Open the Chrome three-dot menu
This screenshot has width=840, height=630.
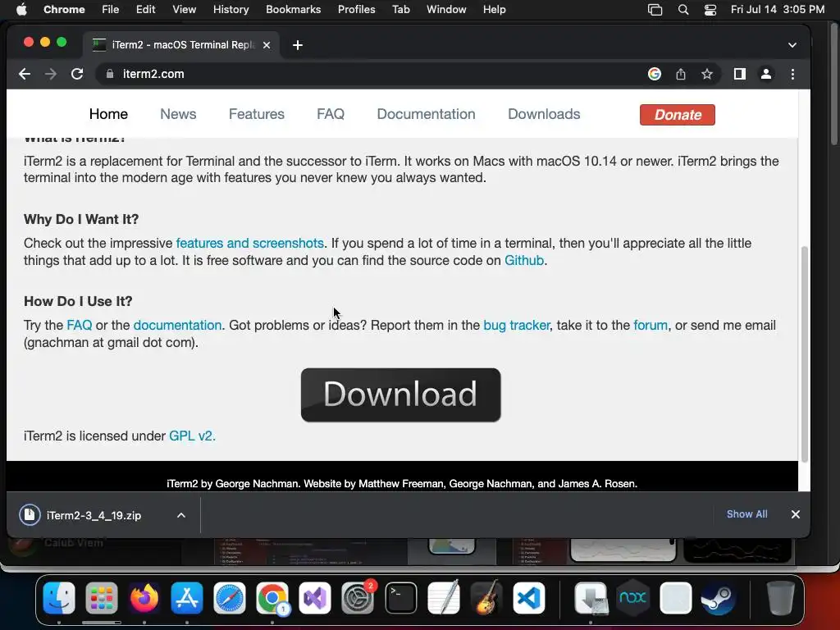tap(793, 74)
